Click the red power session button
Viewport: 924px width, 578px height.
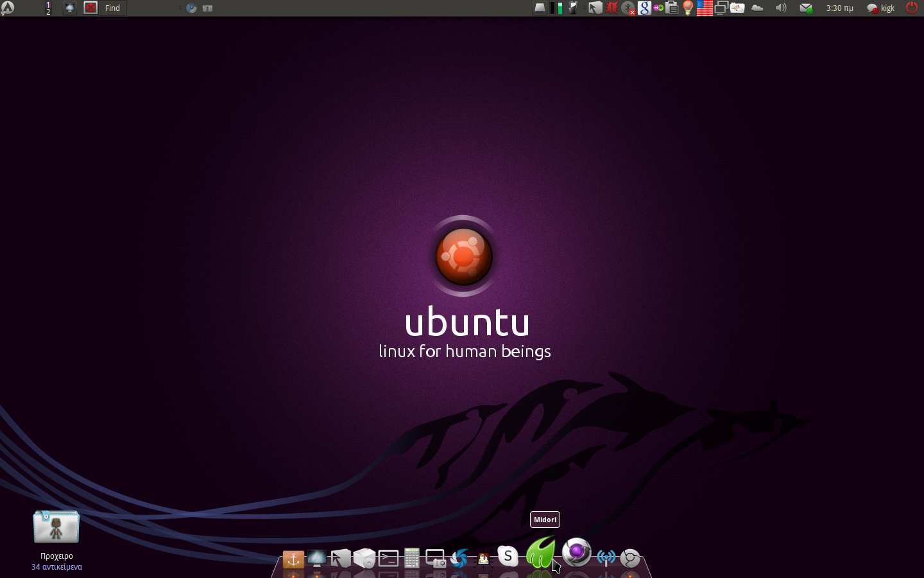click(911, 8)
